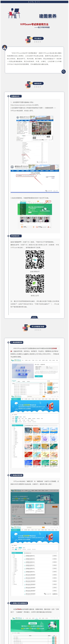Click the magnifier search icon in intro card
69x644 pixels.
click(x=63, y=72)
